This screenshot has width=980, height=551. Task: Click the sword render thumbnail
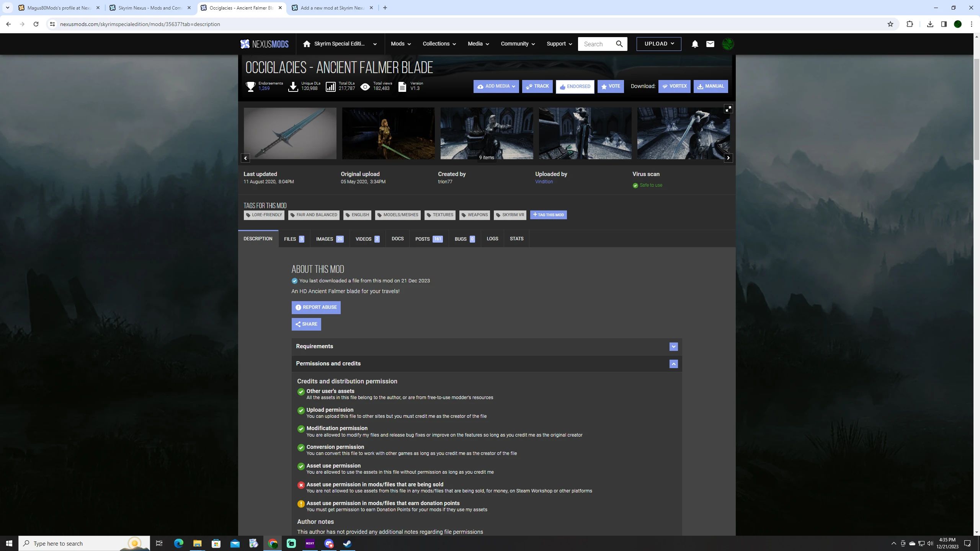290,133
